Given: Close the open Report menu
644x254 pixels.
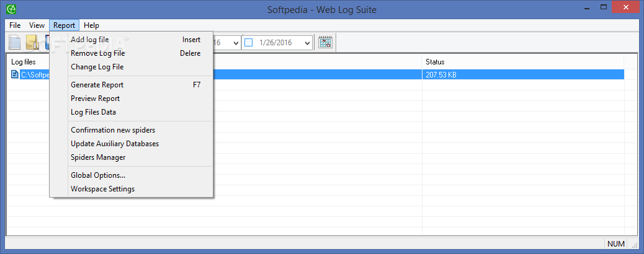Looking at the screenshot, I should tap(64, 25).
